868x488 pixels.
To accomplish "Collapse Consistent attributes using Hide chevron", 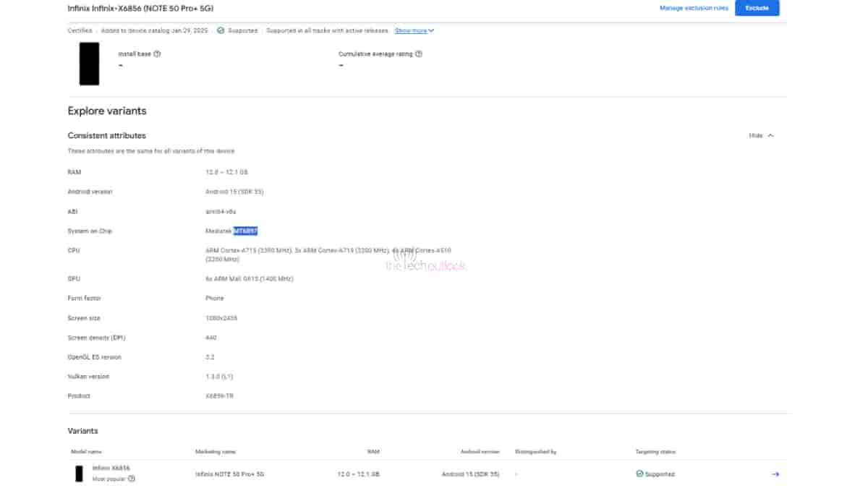I will pyautogui.click(x=771, y=135).
